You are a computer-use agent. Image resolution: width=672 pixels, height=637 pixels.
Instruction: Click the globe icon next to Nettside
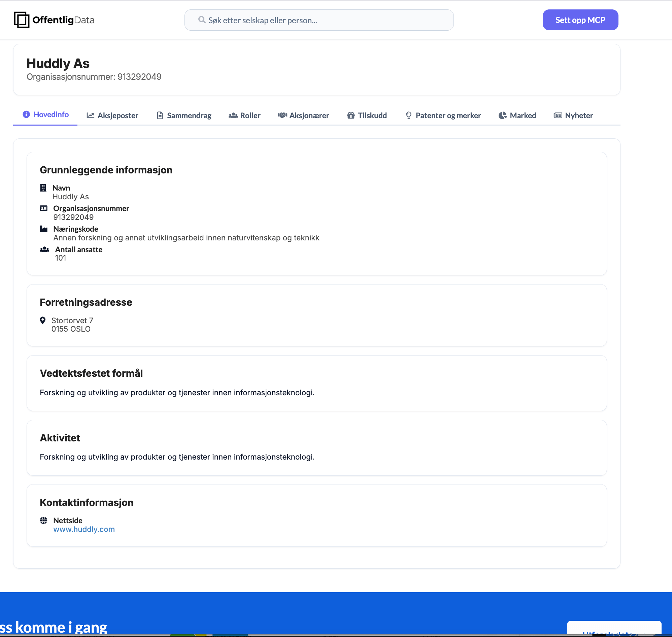(44, 520)
